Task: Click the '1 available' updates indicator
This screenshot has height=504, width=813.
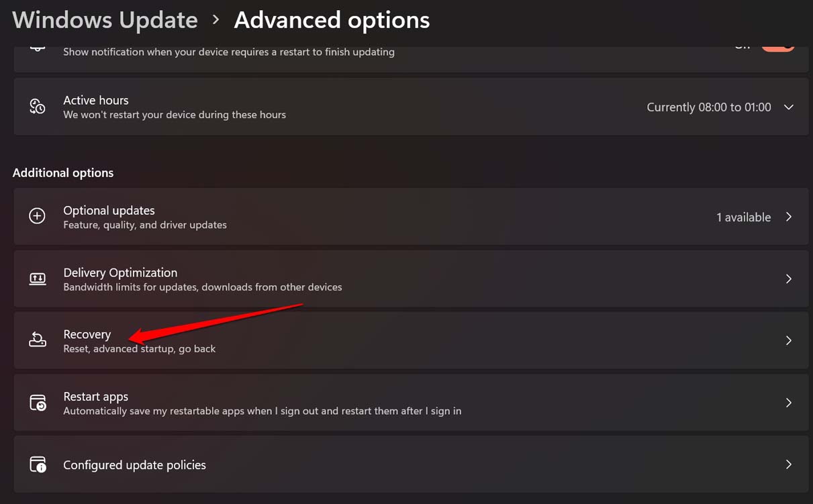Action: 743,217
